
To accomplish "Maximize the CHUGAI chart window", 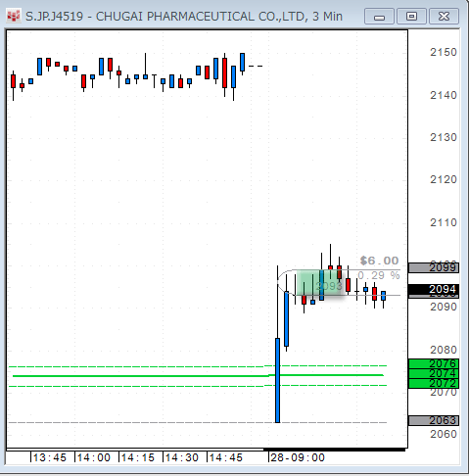I will tap(411, 17).
